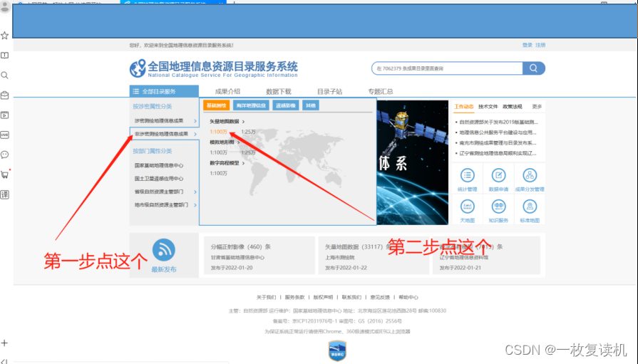Click the LIVE icon in browser sidebar
638x364 pixels.
pos(5,135)
